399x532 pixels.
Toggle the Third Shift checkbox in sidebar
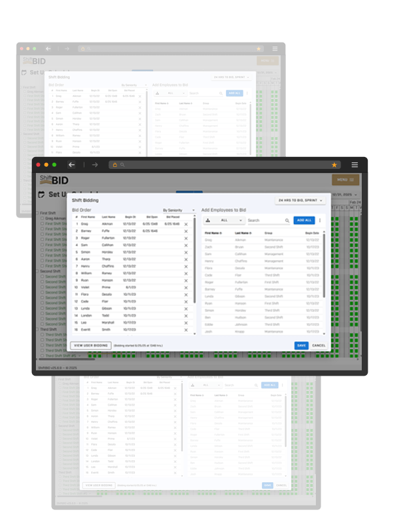(x=38, y=329)
